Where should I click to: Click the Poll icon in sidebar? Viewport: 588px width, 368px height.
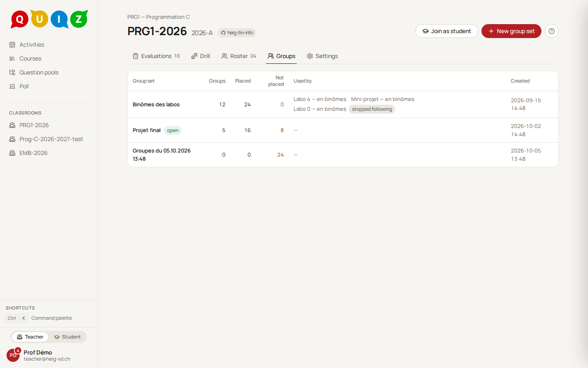coord(12,86)
